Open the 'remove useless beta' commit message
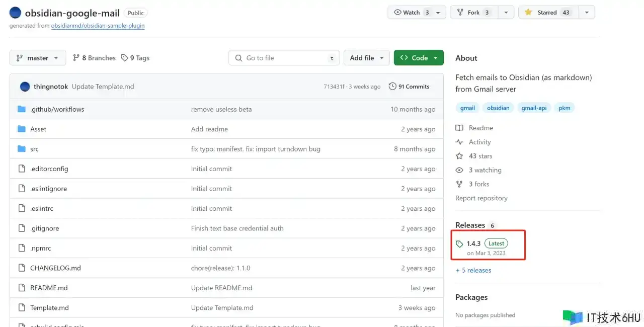This screenshot has width=644, height=327. point(221,109)
